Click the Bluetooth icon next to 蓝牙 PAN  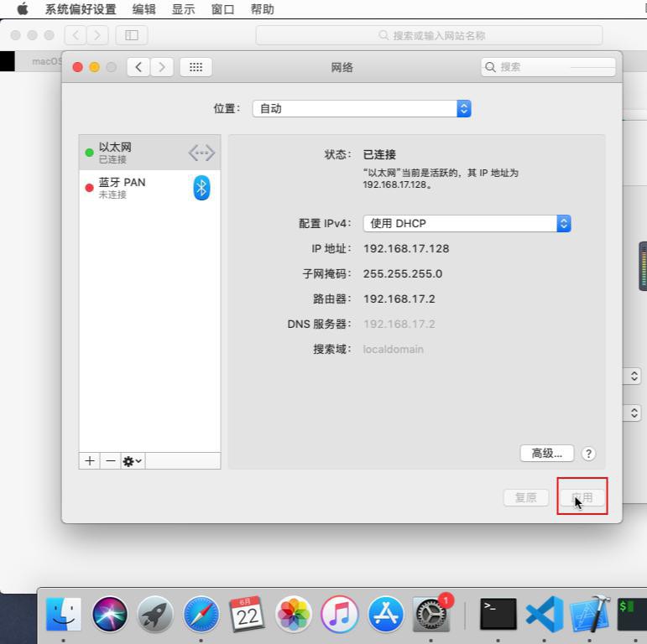[201, 188]
